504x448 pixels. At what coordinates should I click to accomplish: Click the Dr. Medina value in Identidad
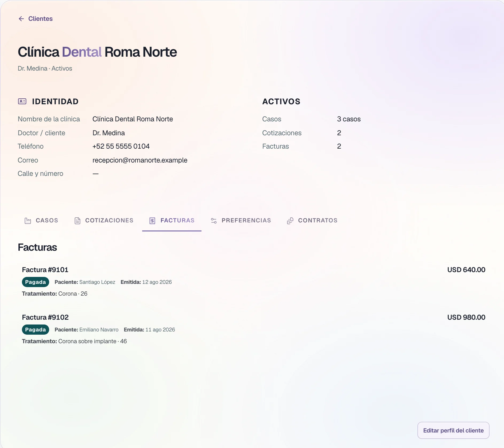[108, 133]
